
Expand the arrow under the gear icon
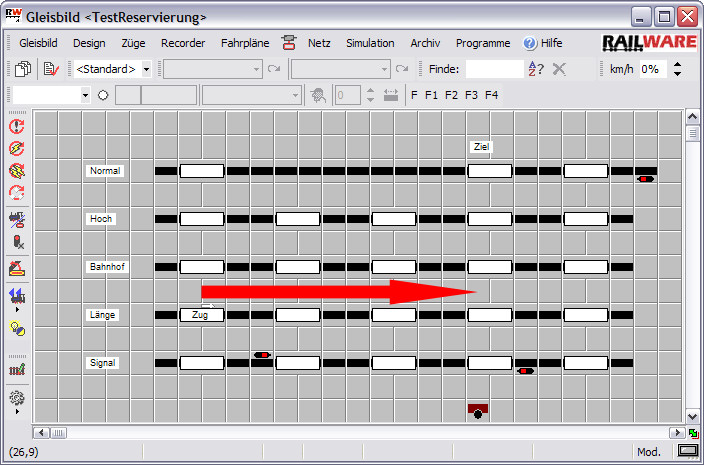click(x=18, y=412)
